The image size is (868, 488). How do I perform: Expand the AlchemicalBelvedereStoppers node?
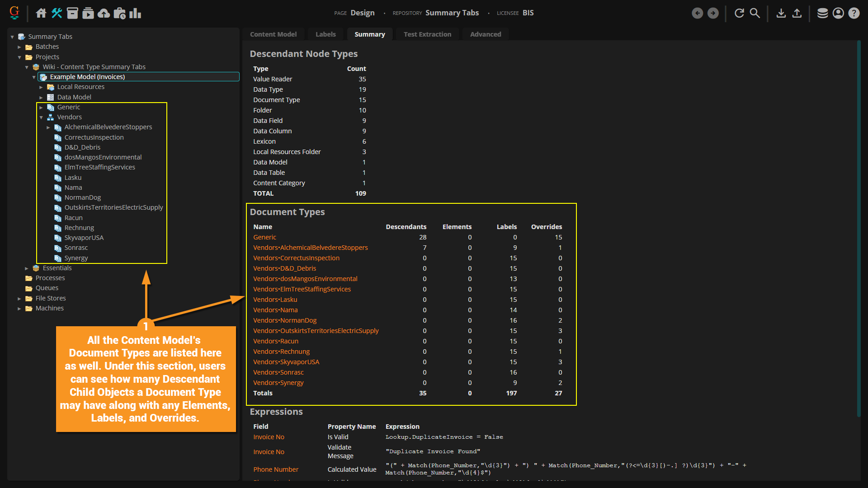click(48, 127)
